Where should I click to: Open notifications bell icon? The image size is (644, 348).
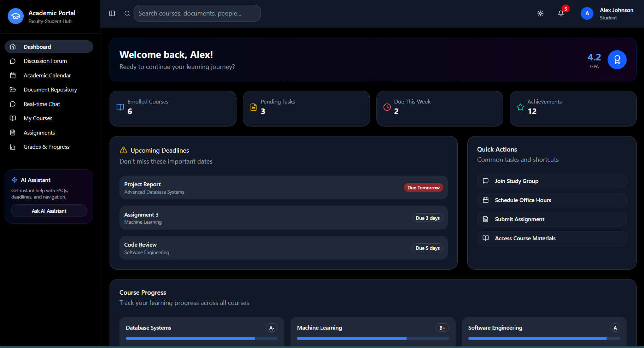(x=561, y=13)
